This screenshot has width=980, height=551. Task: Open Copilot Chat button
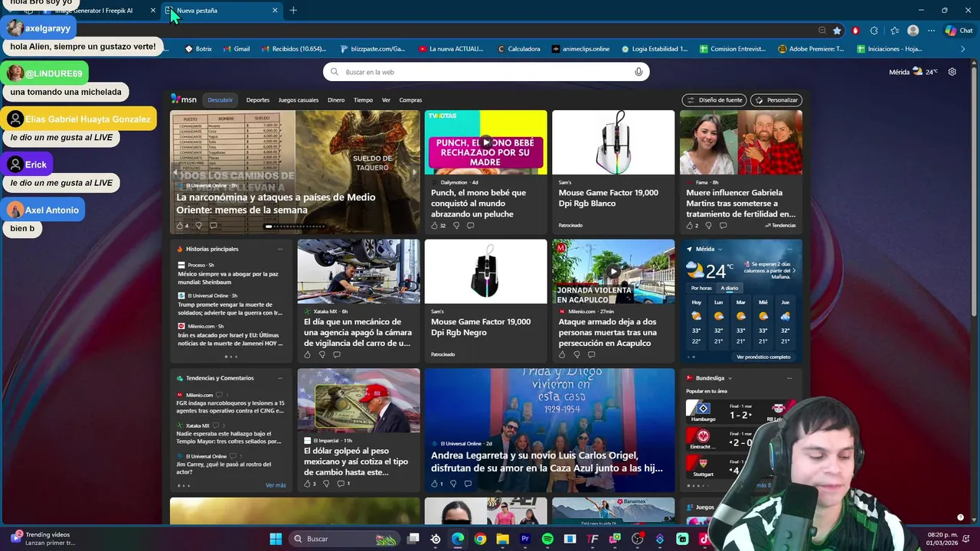point(959,31)
